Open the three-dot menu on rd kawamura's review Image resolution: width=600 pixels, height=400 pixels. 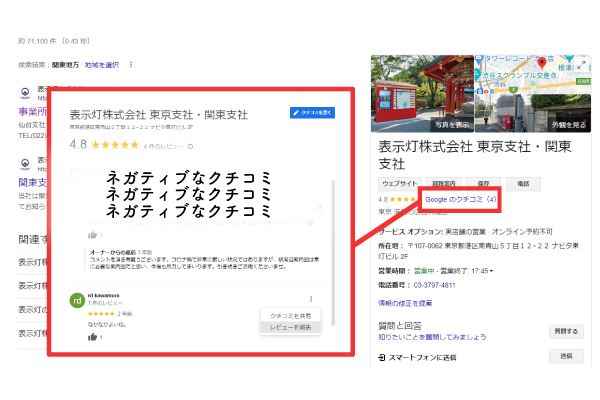click(x=311, y=299)
